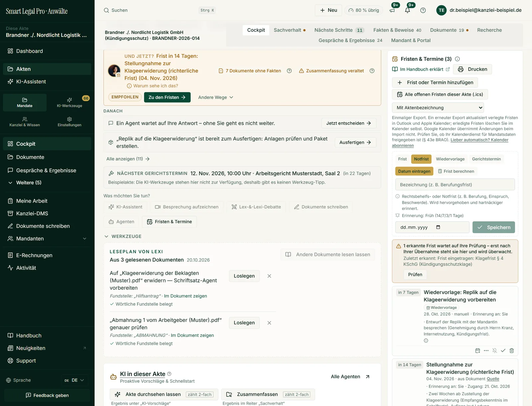Click the Bezeichnung input field

point(455,185)
